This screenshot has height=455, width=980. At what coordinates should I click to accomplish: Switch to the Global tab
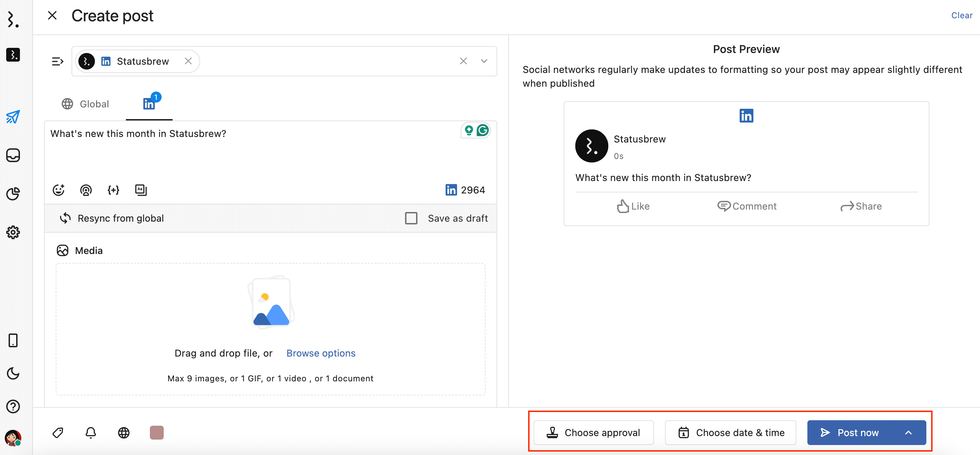(86, 104)
